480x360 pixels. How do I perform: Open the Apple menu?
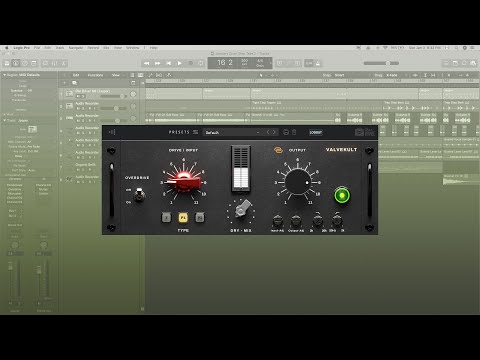tap(6, 48)
